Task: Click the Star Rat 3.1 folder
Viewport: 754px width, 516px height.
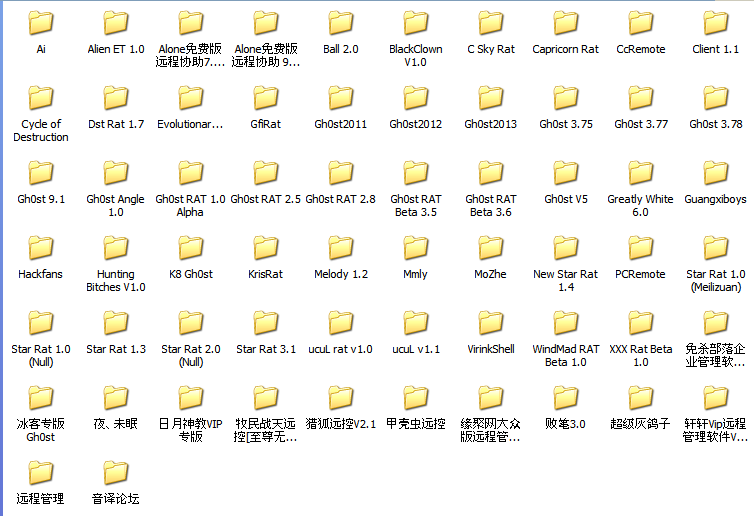Action: 266,324
